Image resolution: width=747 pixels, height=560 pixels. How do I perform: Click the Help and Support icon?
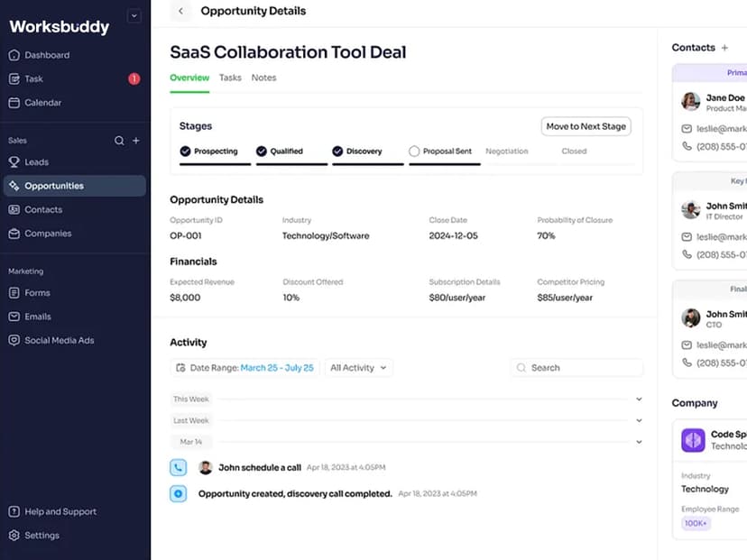point(14,512)
